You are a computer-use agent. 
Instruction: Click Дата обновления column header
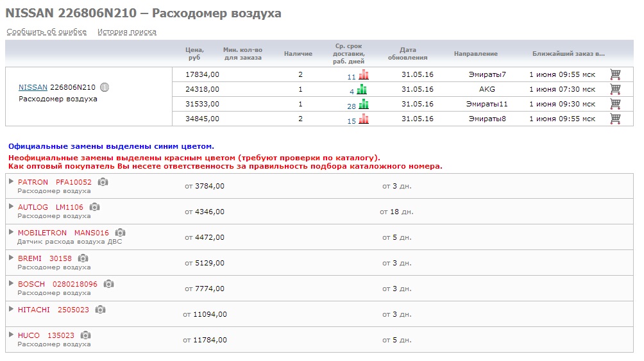408,53
